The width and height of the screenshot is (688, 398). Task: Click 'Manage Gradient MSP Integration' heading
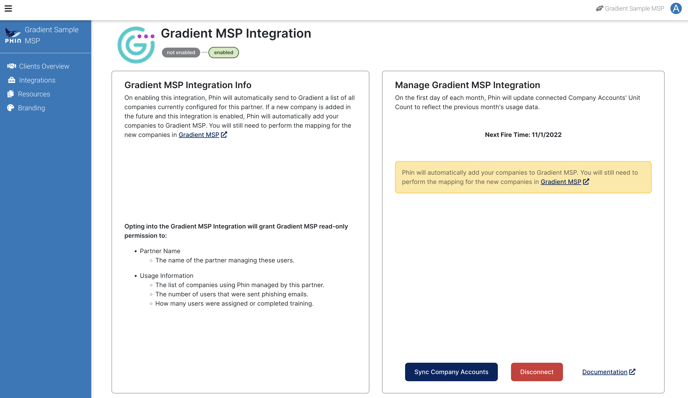point(467,85)
